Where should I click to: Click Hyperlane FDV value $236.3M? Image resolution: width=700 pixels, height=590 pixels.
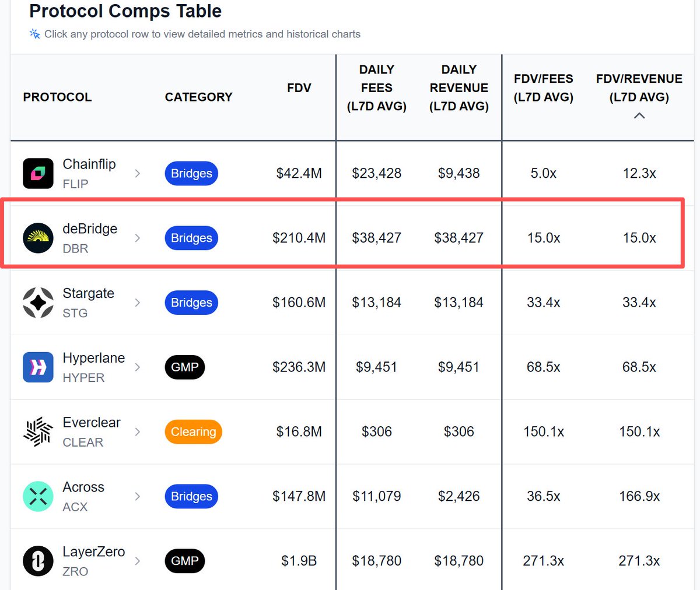pyautogui.click(x=299, y=367)
